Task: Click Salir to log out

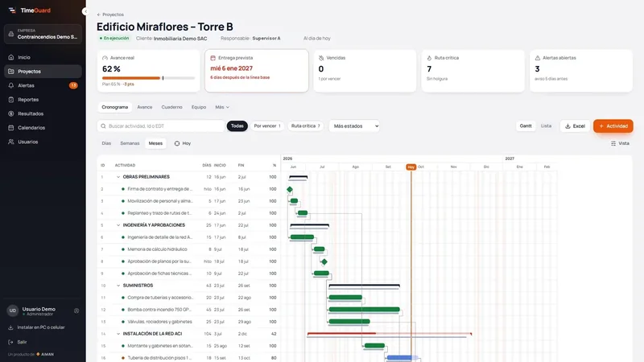Action: pos(18,342)
